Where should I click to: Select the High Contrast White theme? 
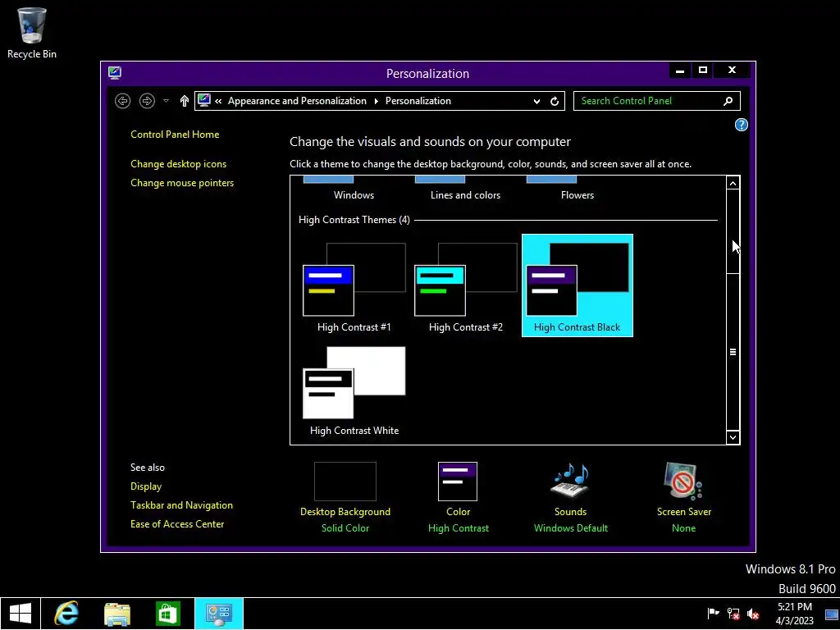click(x=354, y=390)
